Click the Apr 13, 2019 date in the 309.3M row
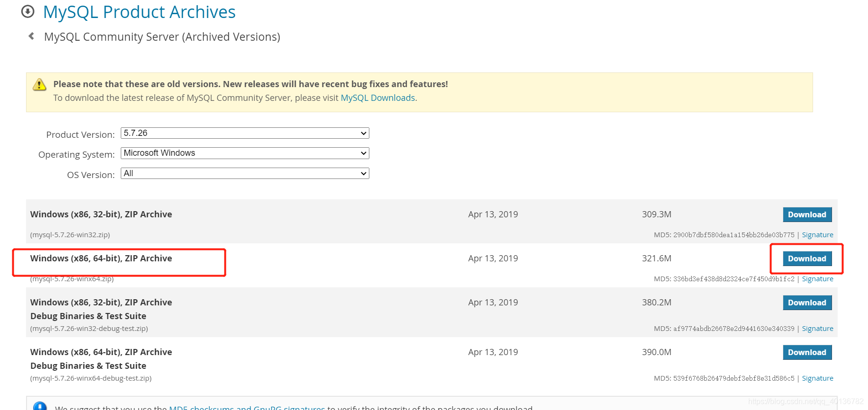868x410 pixels. (x=493, y=214)
